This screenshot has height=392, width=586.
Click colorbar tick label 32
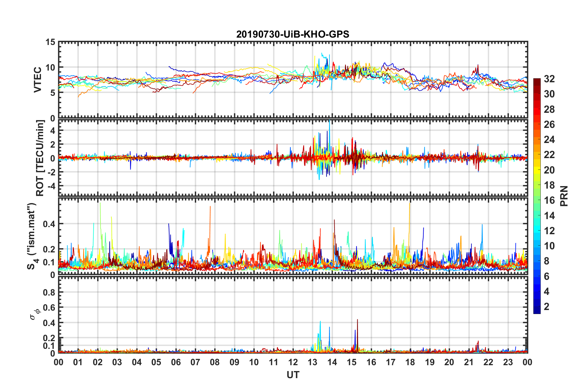pyautogui.click(x=549, y=79)
